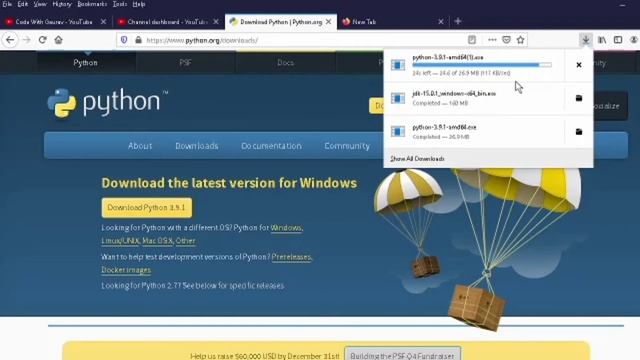Show site security padlock info
The width and height of the screenshot is (640, 360).
tap(138, 40)
